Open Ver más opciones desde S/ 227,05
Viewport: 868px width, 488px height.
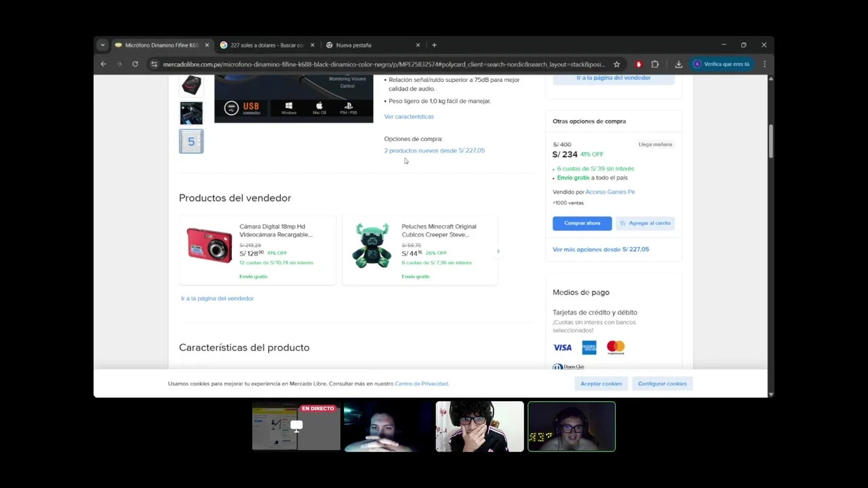click(601, 249)
